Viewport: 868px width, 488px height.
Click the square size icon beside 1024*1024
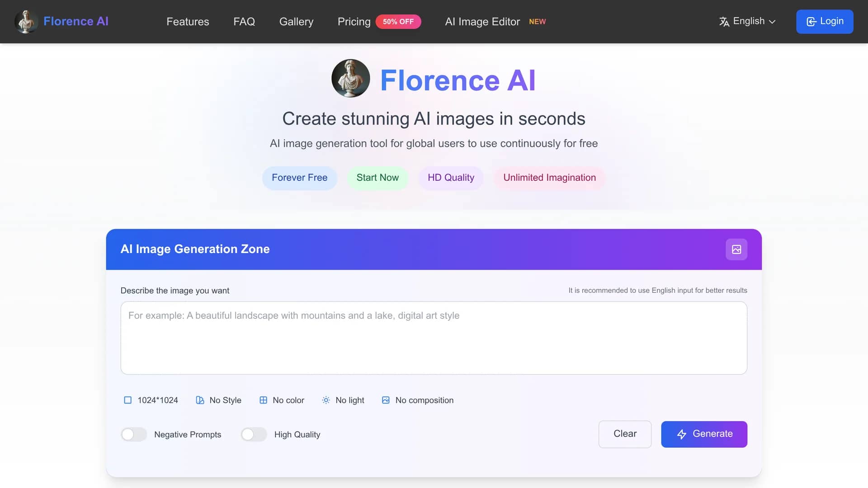click(x=128, y=400)
